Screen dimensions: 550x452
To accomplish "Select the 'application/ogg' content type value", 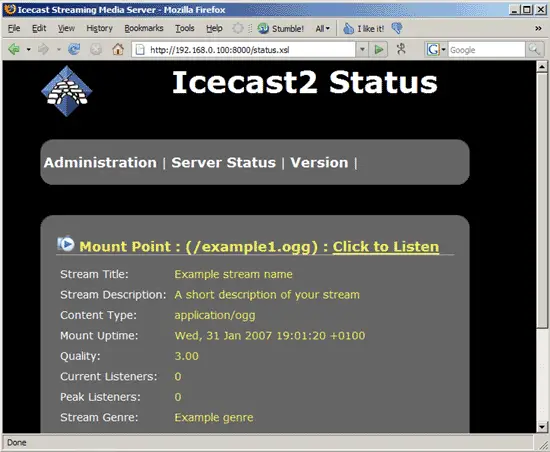I will click(215, 315).
